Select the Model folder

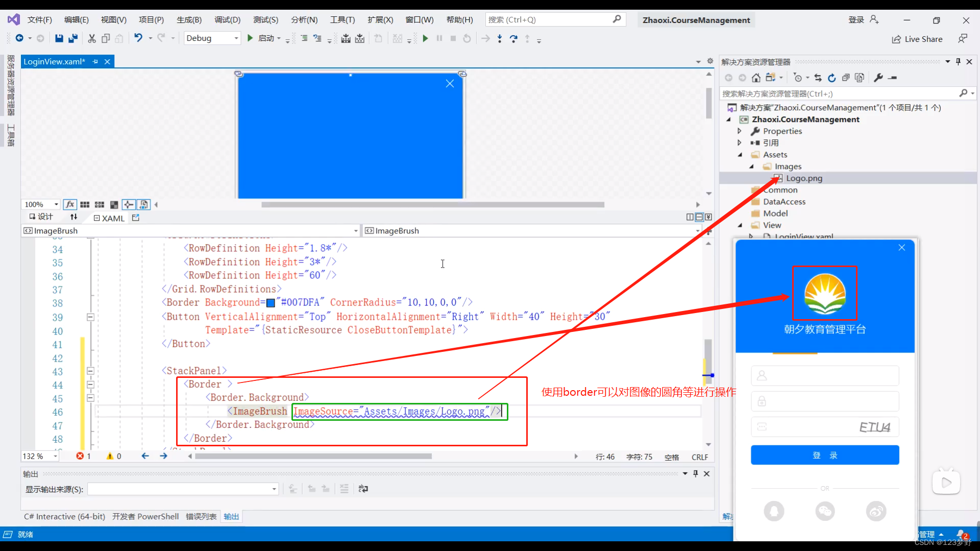coord(775,213)
